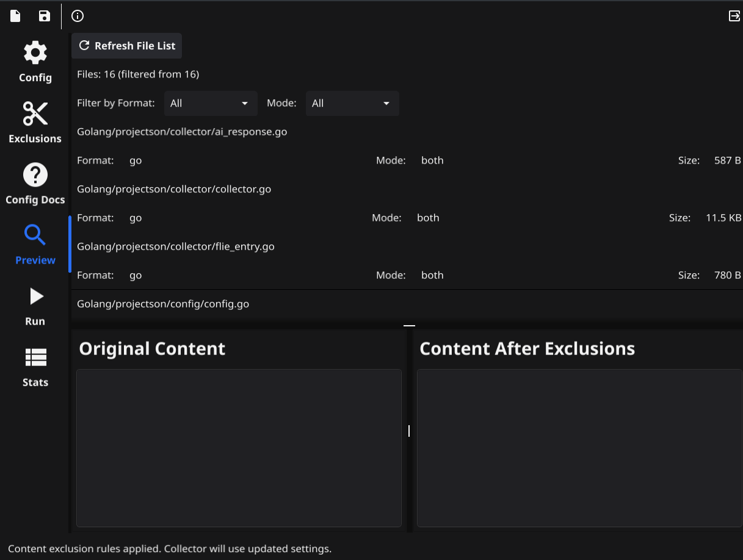Click inside Content After Exclusions pane
The width and height of the screenshot is (743, 560).
point(579,448)
